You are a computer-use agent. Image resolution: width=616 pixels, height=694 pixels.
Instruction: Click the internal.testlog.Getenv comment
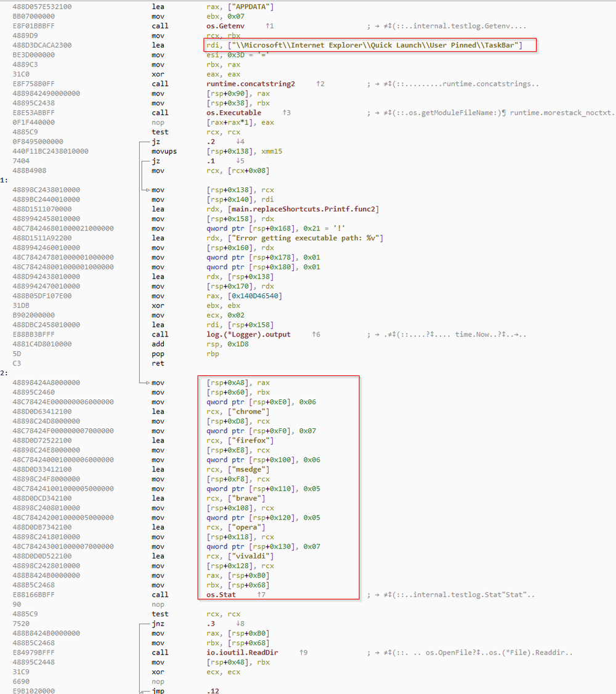pyautogui.click(x=469, y=26)
